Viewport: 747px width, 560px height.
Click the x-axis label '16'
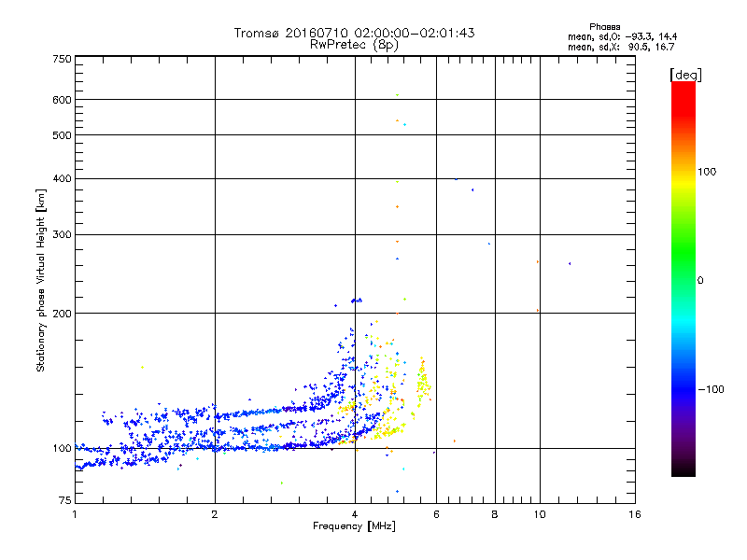pos(635,514)
